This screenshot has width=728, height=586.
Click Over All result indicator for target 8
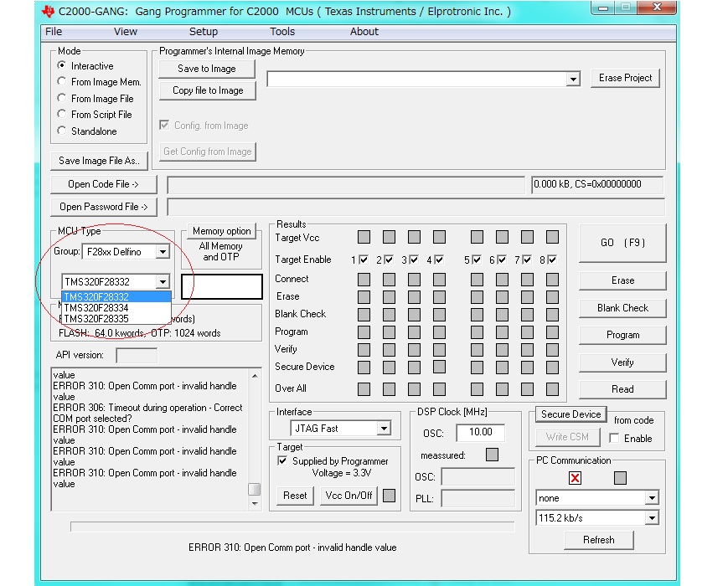point(552,388)
